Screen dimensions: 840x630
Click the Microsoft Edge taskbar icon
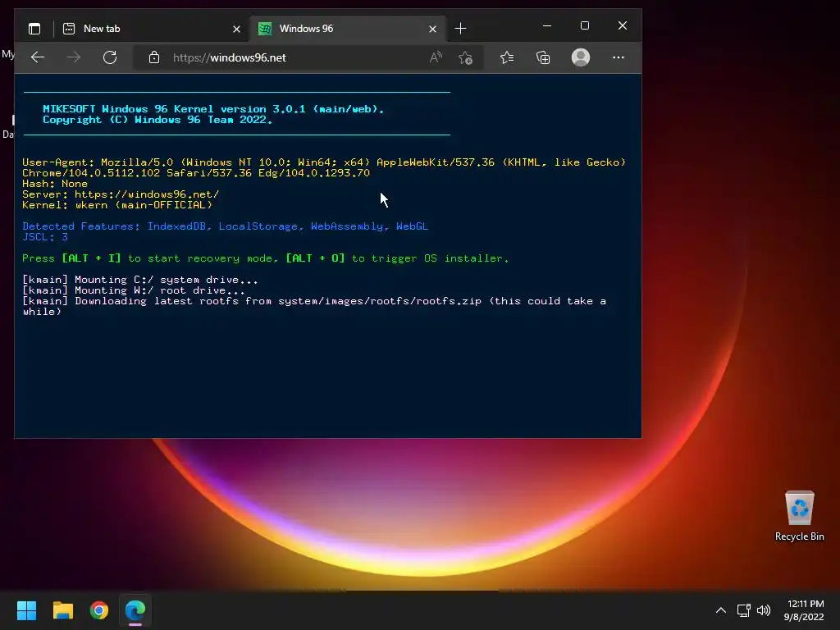[x=135, y=610]
